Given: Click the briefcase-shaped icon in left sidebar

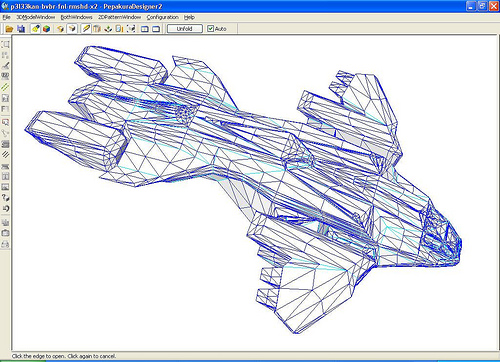Looking at the screenshot, I should tap(5, 233).
